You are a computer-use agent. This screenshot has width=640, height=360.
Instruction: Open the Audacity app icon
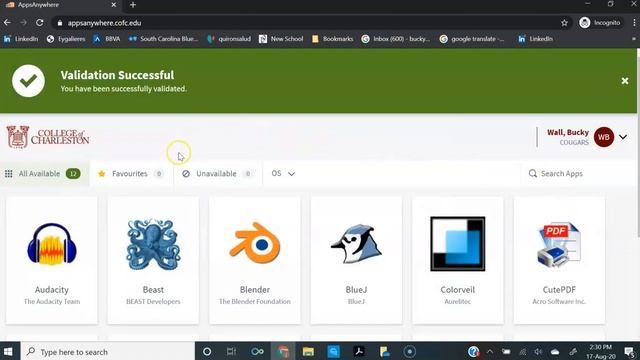click(51, 244)
